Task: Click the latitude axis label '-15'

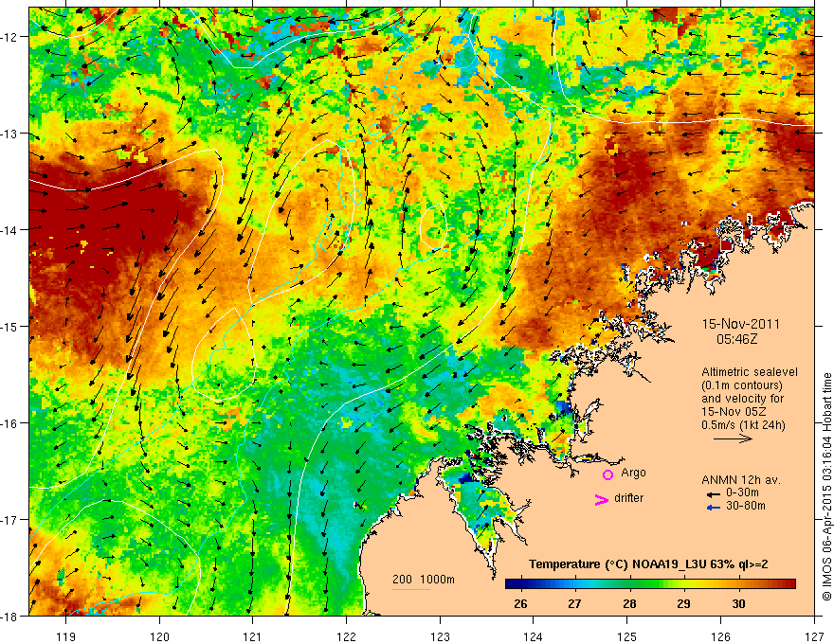Action: coord(9,326)
